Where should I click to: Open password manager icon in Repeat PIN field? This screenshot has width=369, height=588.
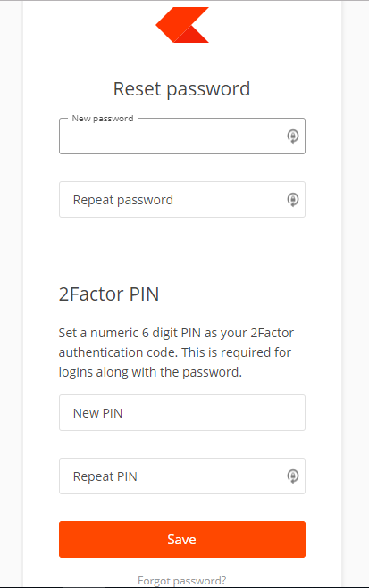tap(293, 476)
